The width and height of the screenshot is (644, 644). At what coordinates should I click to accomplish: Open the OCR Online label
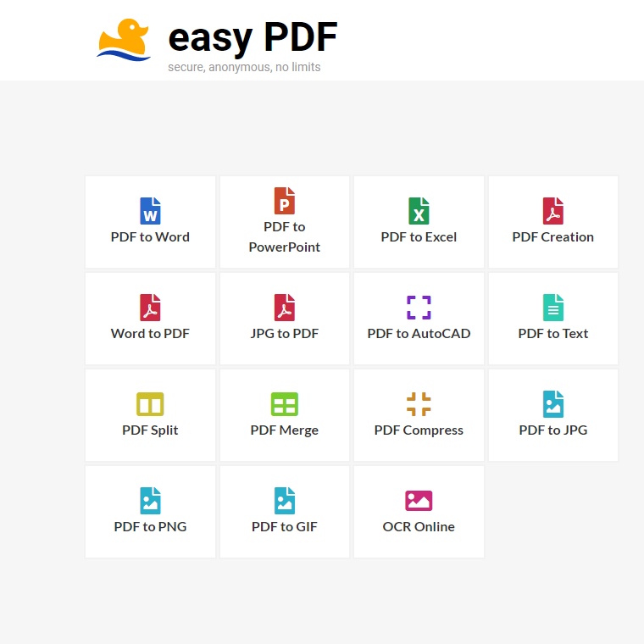pyautogui.click(x=419, y=526)
